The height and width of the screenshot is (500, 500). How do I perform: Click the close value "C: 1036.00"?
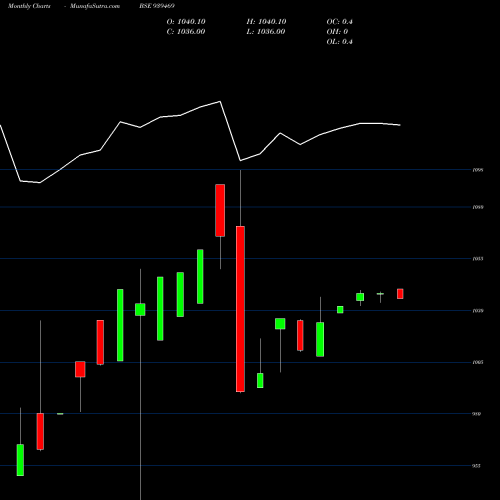tap(186, 32)
